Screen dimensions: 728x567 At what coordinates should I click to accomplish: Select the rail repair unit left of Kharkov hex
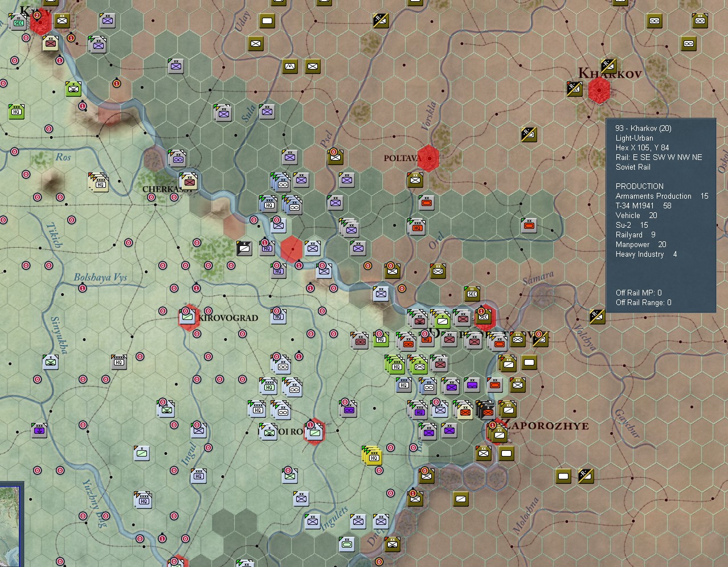pos(574,89)
